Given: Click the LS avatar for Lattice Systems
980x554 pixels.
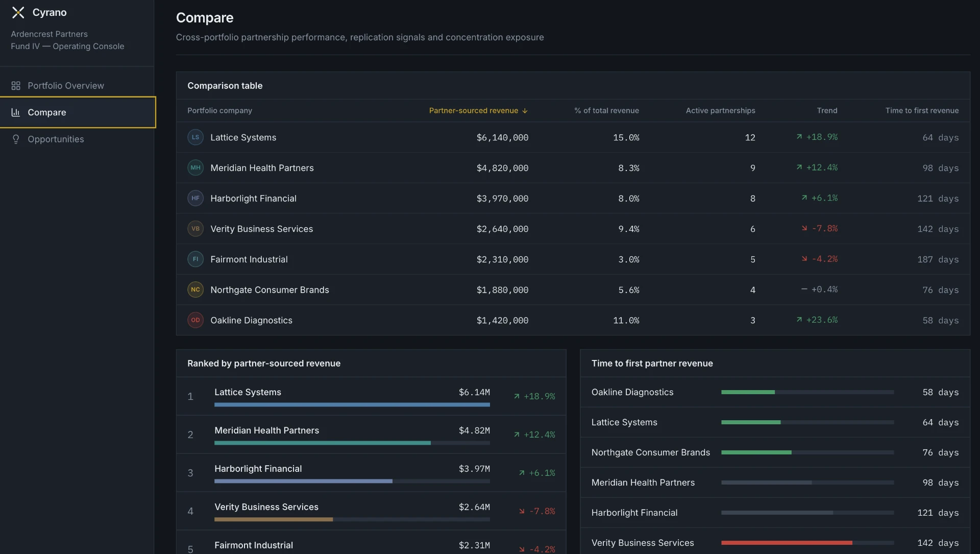Looking at the screenshot, I should point(195,137).
